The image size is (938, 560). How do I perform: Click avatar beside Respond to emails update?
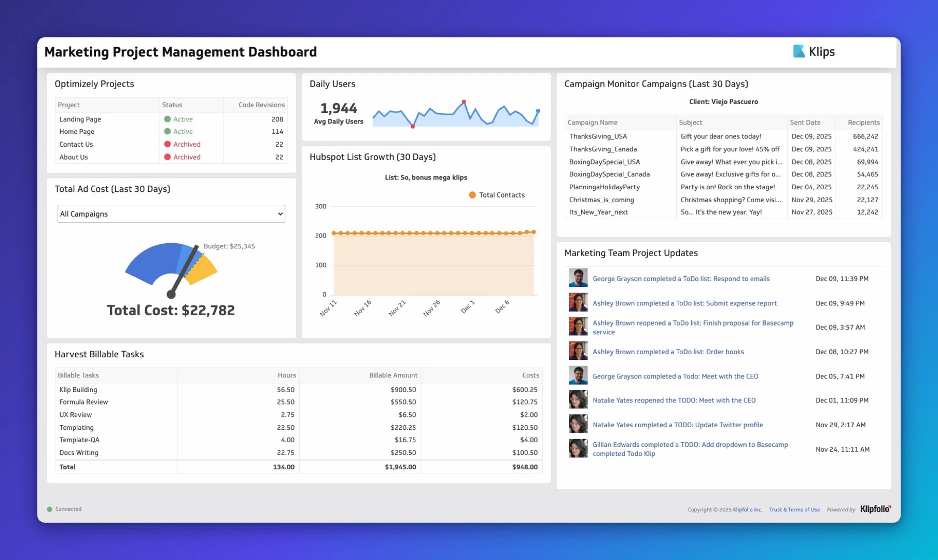pos(578,278)
